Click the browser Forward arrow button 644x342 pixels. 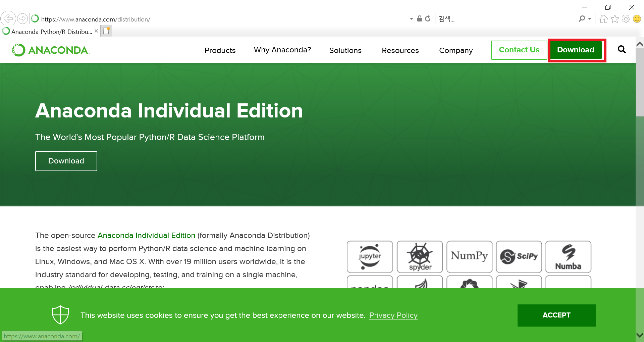coord(22,18)
